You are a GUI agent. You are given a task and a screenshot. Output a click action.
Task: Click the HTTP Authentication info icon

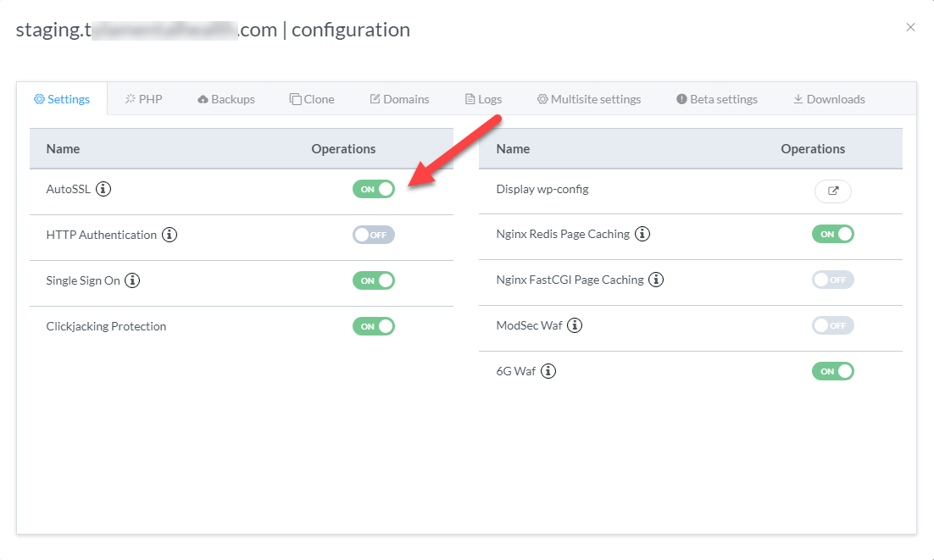pyautogui.click(x=170, y=235)
